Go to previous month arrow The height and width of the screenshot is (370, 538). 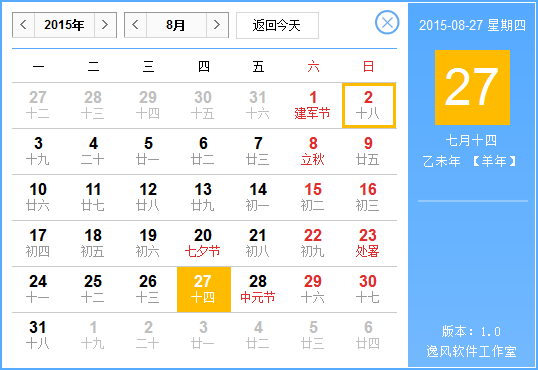click(x=135, y=25)
